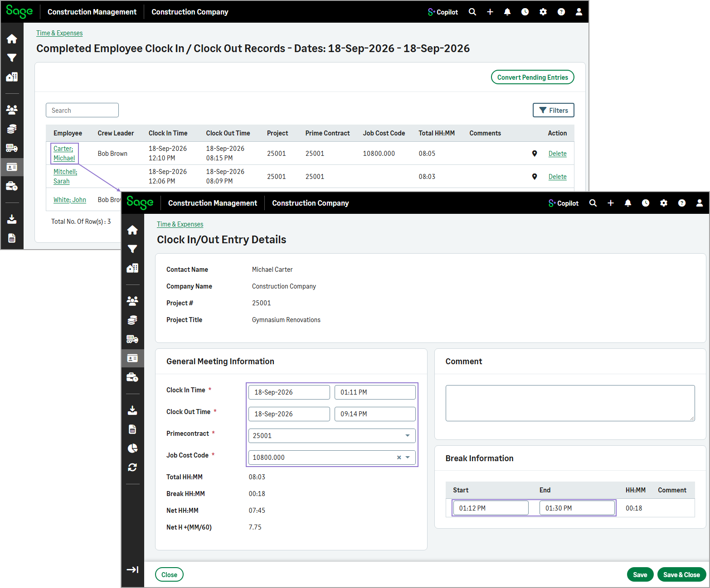Screen dimensions: 710x588
Task: Open people/contacts icon in Entry Details sidebar
Action: pos(132,301)
